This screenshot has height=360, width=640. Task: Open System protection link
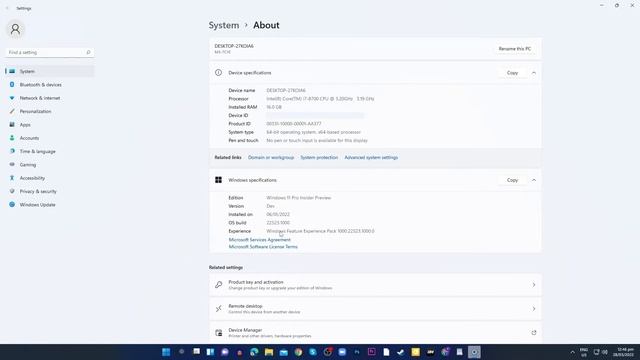click(319, 158)
